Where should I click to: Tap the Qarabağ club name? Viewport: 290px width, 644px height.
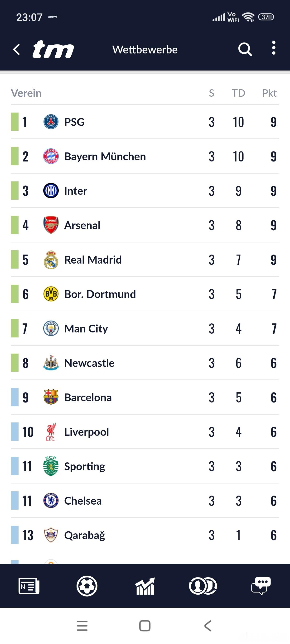pos(85,535)
